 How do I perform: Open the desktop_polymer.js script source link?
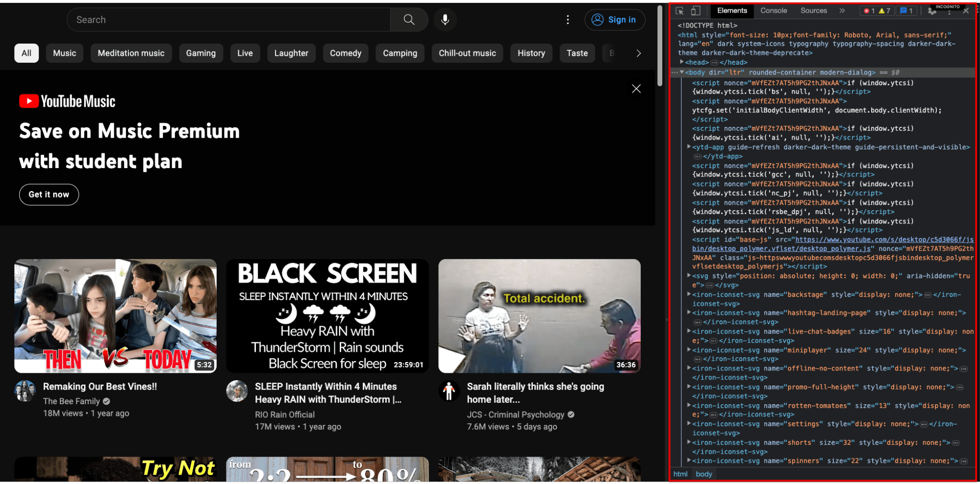(833, 244)
